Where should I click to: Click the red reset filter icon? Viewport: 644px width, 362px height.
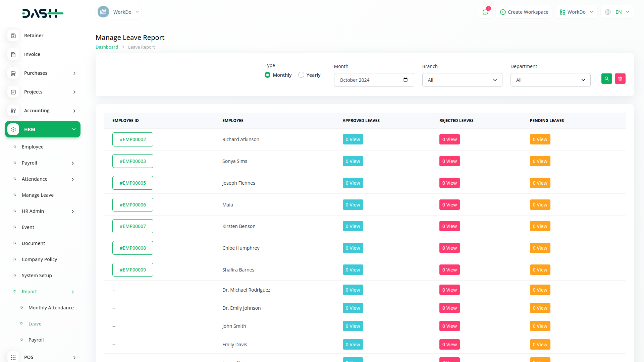620,79
